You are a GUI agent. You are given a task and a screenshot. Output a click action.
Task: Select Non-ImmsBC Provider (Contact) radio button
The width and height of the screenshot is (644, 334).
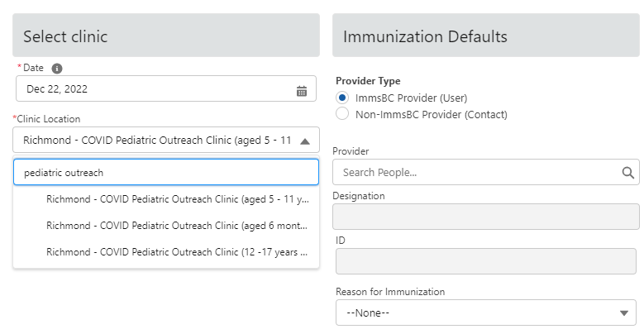click(x=341, y=114)
